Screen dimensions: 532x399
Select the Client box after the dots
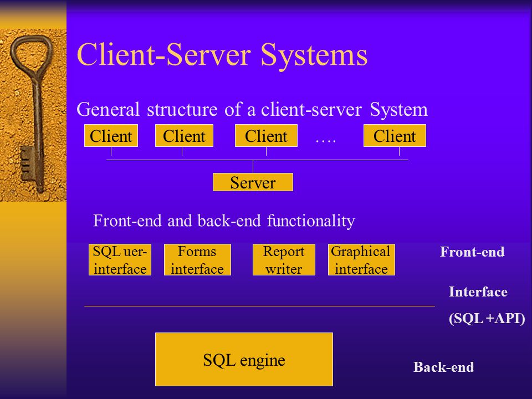click(395, 136)
